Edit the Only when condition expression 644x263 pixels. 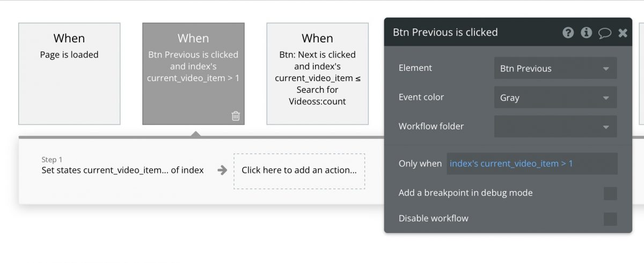[x=532, y=164]
